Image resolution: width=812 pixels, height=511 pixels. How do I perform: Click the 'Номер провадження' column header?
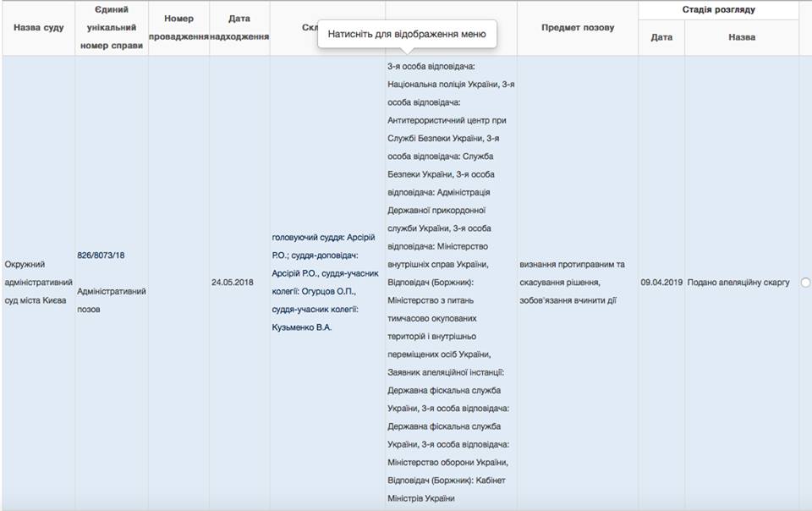click(178, 28)
